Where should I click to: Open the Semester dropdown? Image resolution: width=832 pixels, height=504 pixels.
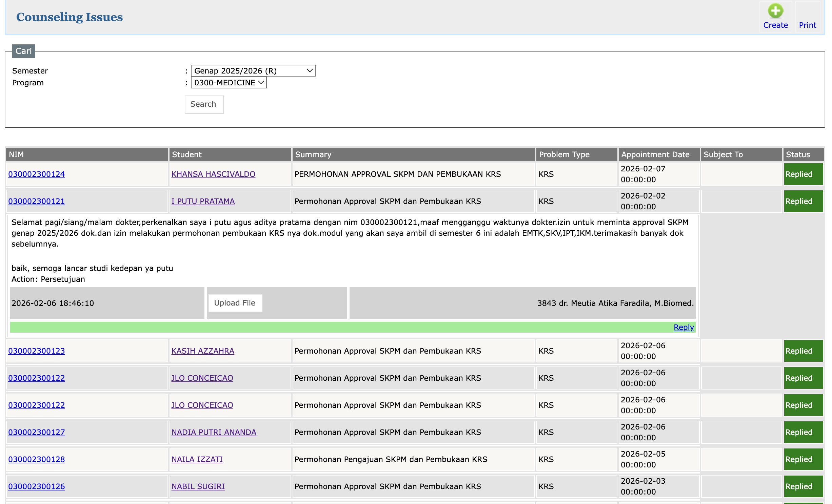click(253, 71)
